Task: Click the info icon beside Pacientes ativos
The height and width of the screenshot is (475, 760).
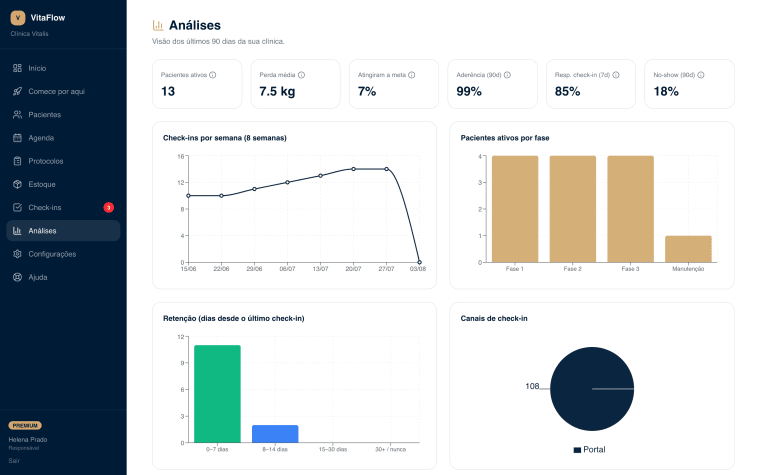Action: pyautogui.click(x=213, y=75)
